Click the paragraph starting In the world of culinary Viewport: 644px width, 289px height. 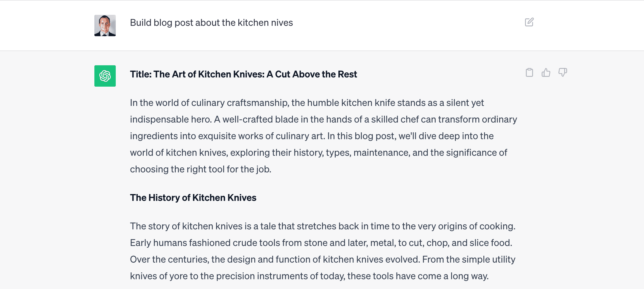[323, 136]
